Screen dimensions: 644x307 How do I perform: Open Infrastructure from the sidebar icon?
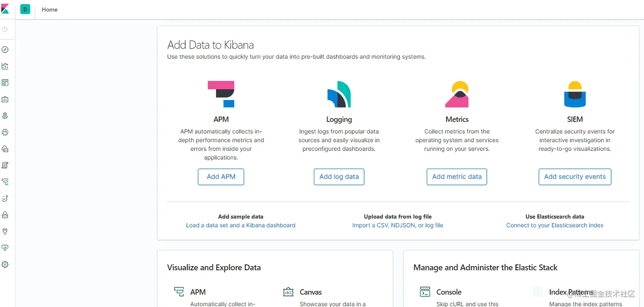click(5, 149)
